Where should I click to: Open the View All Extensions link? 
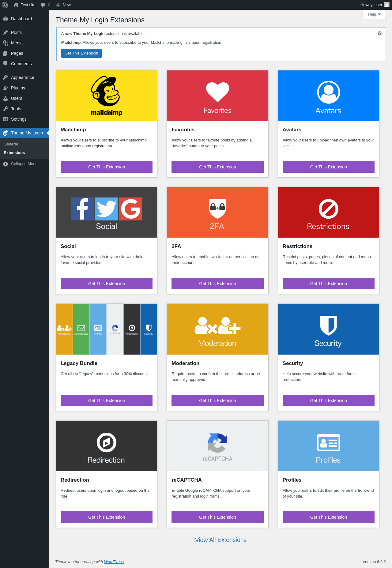coord(221,540)
